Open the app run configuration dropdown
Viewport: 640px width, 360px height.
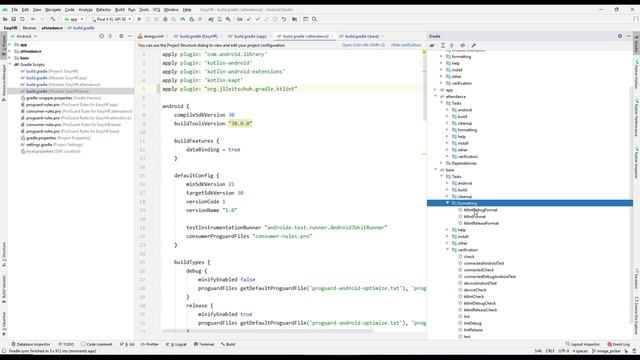[74, 19]
